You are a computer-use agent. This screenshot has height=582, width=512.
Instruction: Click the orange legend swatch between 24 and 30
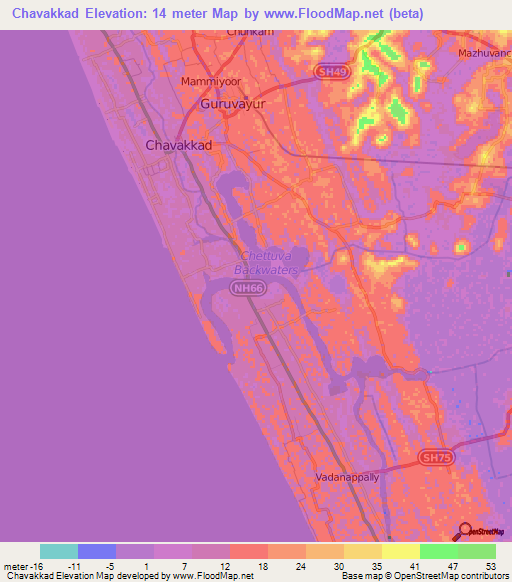click(325, 552)
